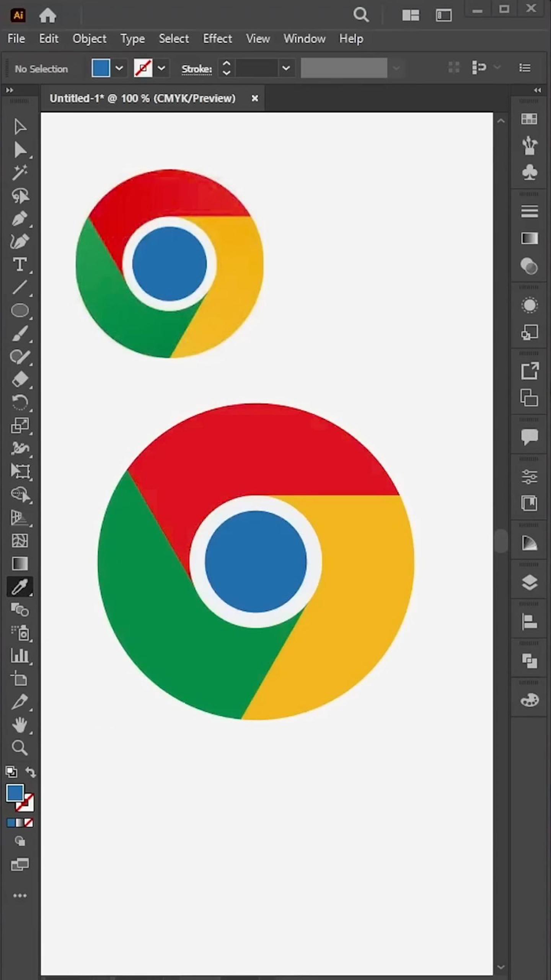
Task: Open the Edit menu
Action: click(49, 39)
